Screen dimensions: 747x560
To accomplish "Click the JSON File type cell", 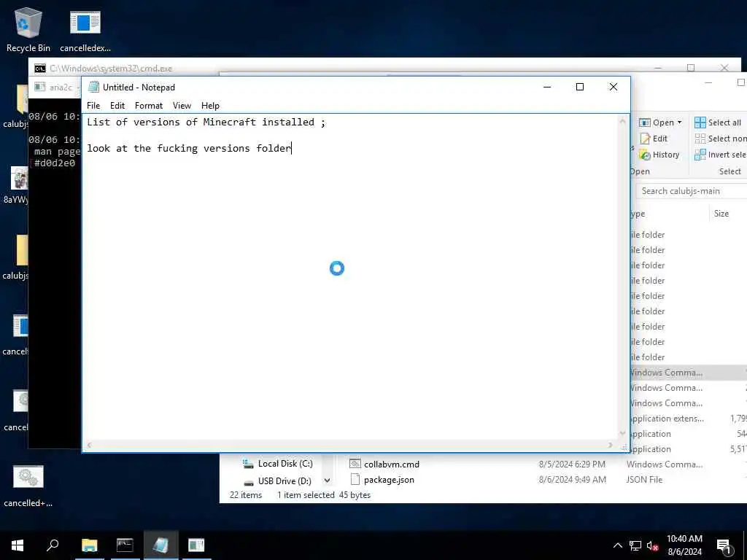I will tap(644, 480).
